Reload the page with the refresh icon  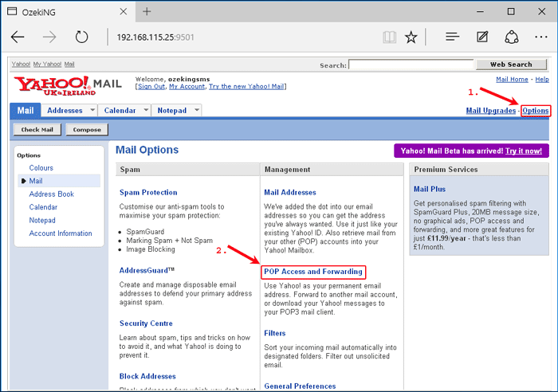[81, 37]
